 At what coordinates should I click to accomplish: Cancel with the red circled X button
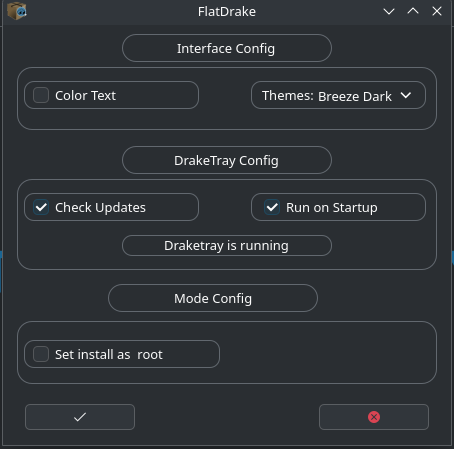point(374,417)
